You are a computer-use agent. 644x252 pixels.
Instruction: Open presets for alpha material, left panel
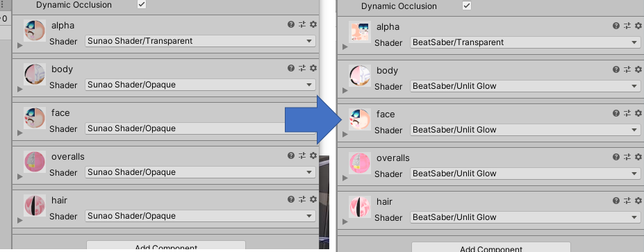click(x=302, y=24)
